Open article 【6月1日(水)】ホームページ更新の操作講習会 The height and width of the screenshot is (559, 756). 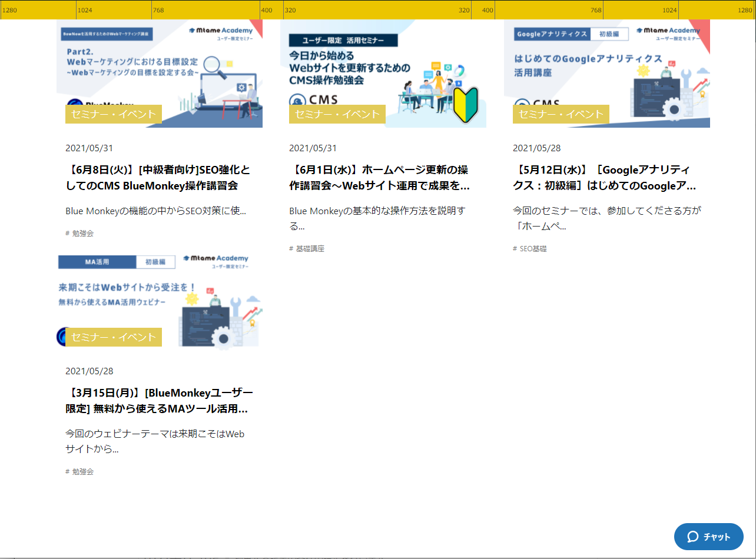(x=380, y=178)
